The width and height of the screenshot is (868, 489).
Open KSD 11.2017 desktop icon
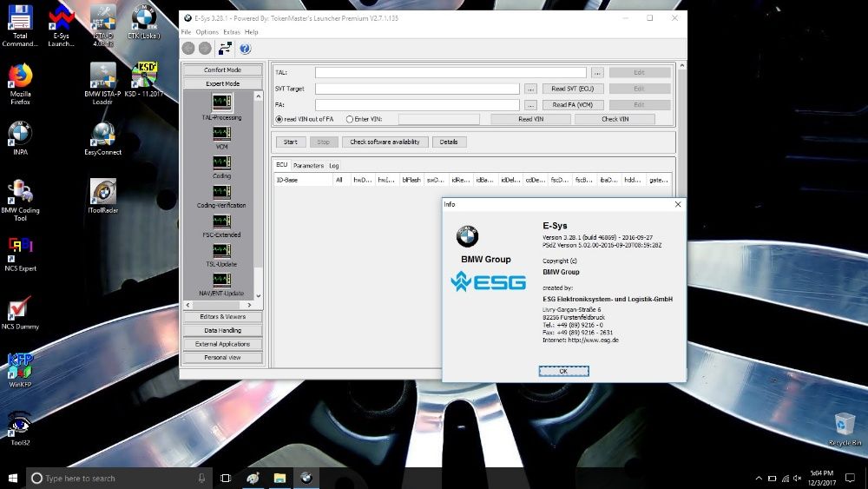[x=144, y=80]
